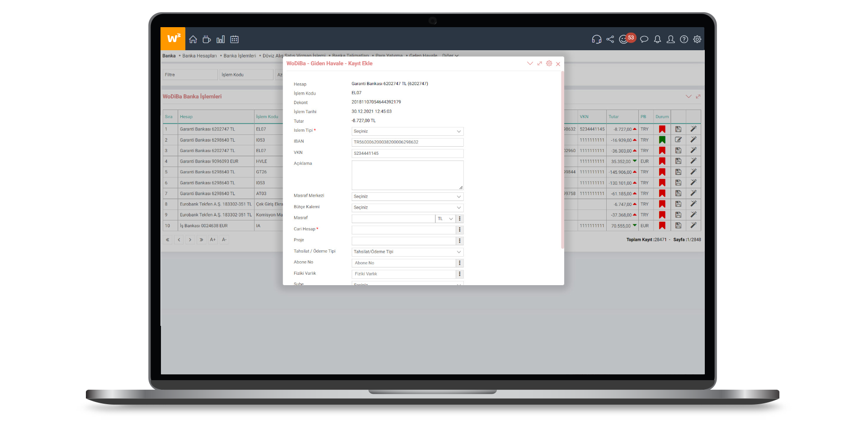The height and width of the screenshot is (425, 868).
Task: Collapse the WoDiBa Banka İşlemleri panel
Action: tap(689, 96)
